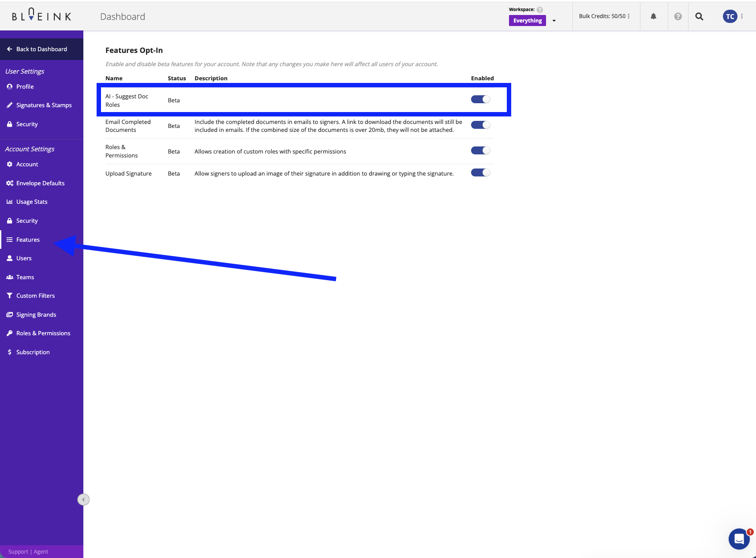Click the Usage Stats chart icon
This screenshot has width=756, height=558.
pos(9,202)
